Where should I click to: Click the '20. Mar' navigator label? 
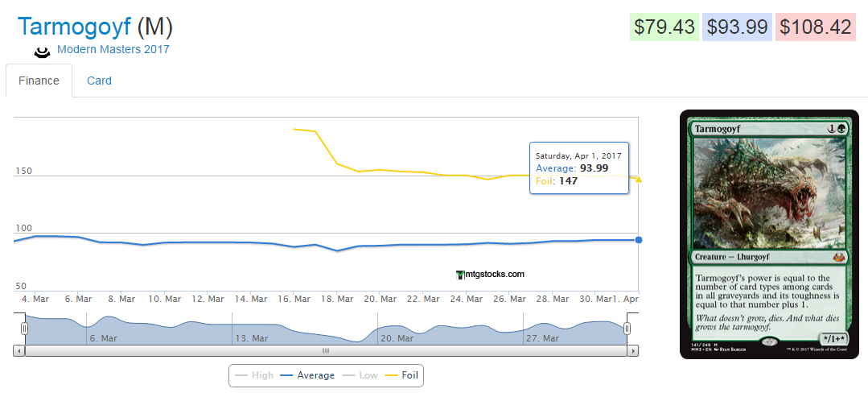tap(398, 338)
